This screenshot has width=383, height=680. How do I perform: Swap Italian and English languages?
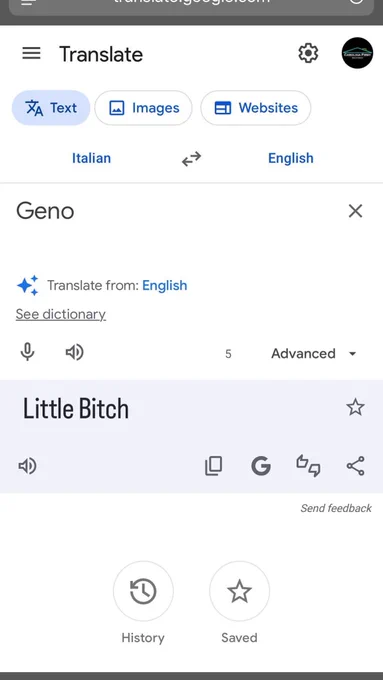[x=191, y=159]
